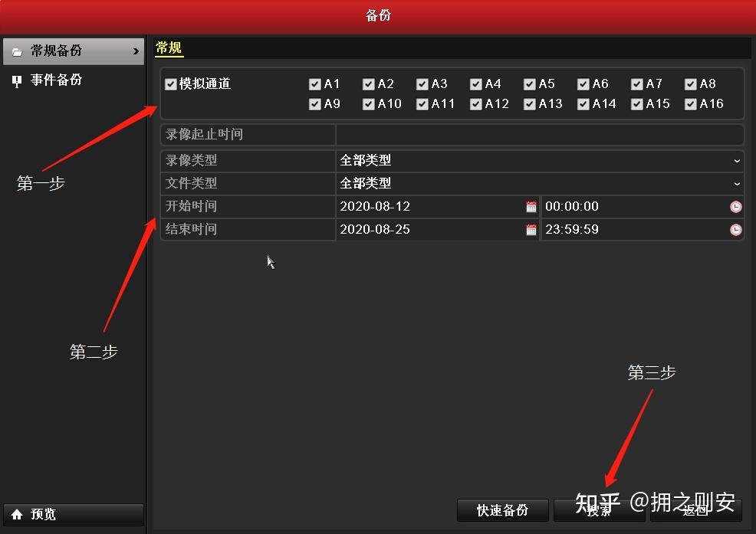Toggle channel A10 checkbox
This screenshot has width=756, height=534.
(x=368, y=104)
